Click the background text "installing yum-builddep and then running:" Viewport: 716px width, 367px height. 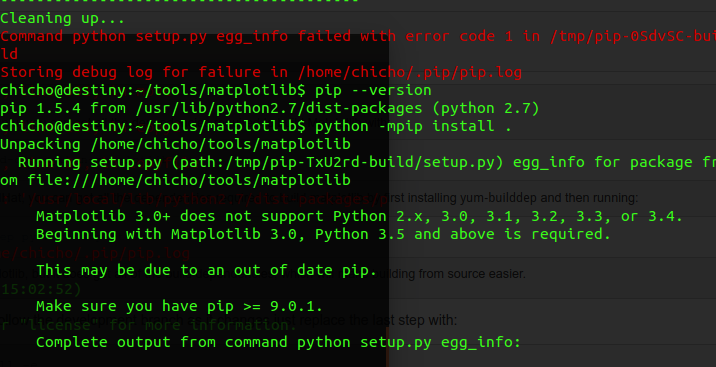(518, 198)
